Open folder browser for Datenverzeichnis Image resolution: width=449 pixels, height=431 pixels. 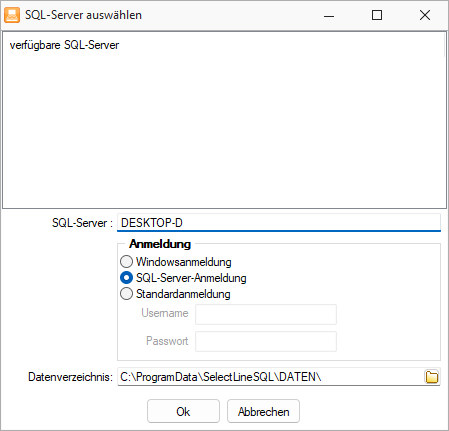pos(432,377)
